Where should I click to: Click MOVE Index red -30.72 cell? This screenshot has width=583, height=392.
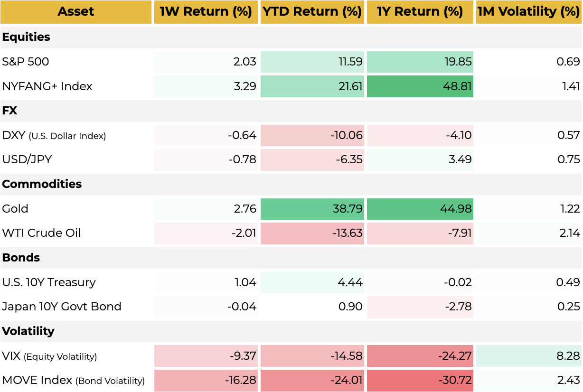click(x=420, y=380)
